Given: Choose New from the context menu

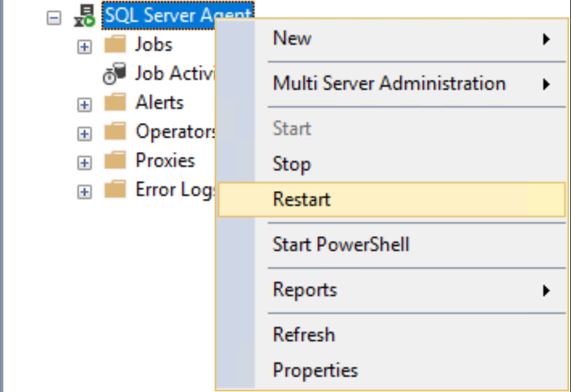Looking at the screenshot, I should pos(392,39).
